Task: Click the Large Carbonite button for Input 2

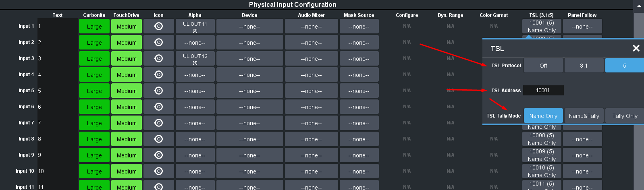Action: coord(94,43)
